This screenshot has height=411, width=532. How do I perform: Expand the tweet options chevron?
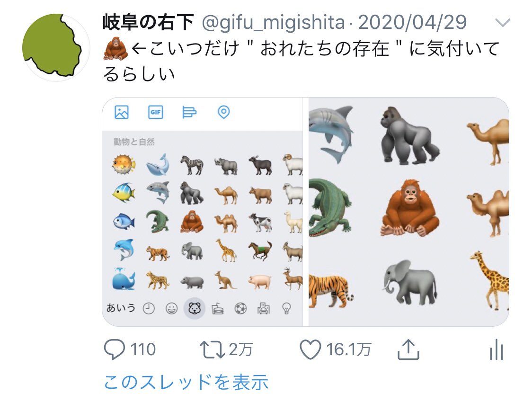click(x=503, y=23)
